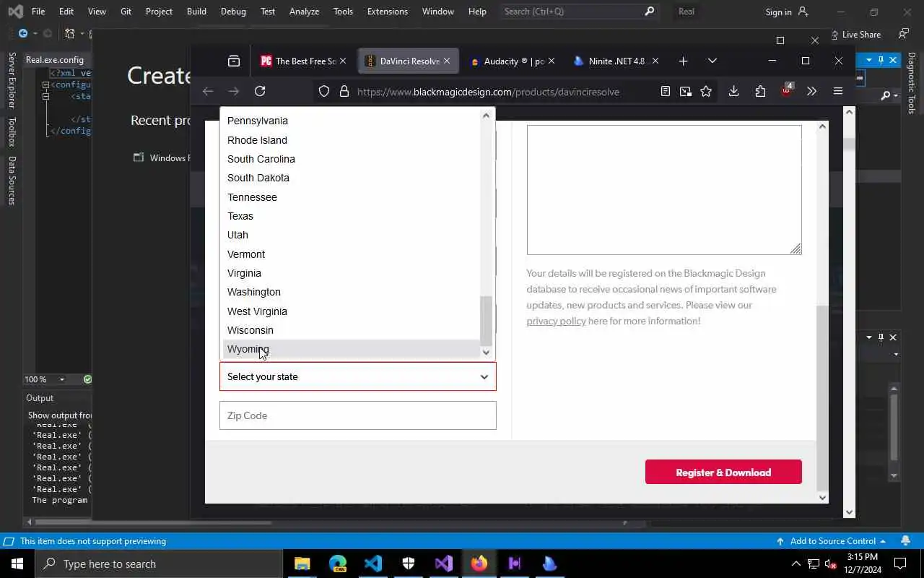Click state list scrollbar down arrow
The width and height of the screenshot is (924, 578).
486,352
